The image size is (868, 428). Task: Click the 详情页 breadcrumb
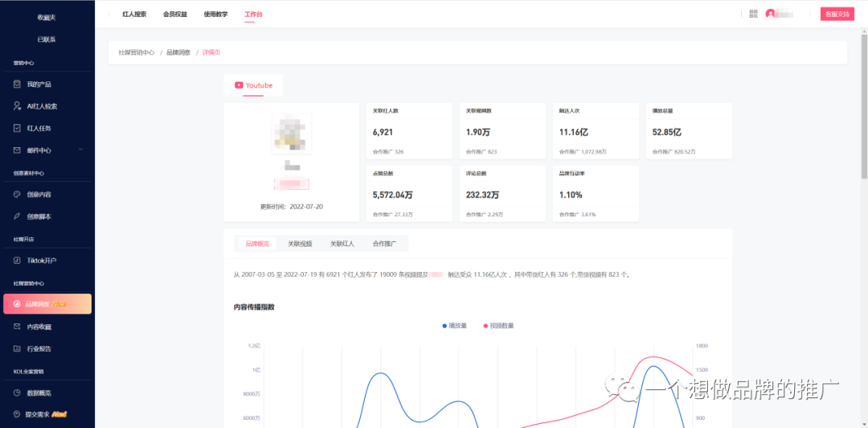(211, 52)
